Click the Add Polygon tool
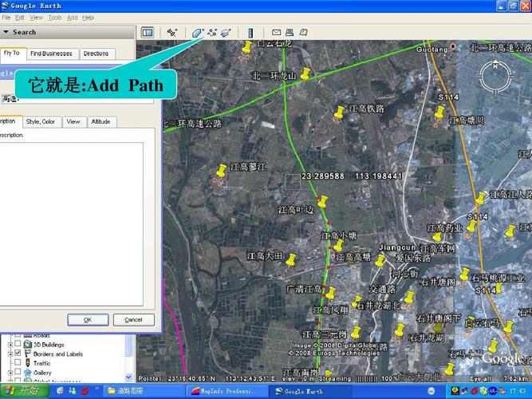532x399 pixels. pyautogui.click(x=198, y=33)
